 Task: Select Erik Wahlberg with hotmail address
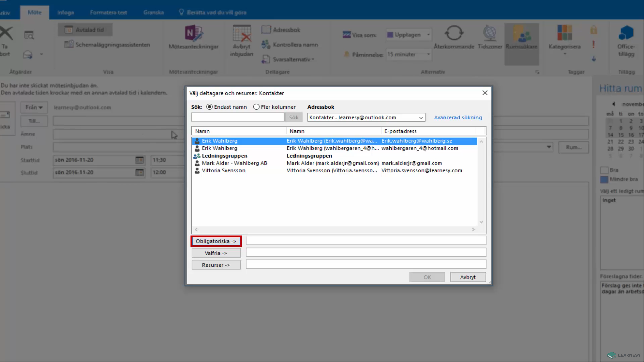coord(334,148)
